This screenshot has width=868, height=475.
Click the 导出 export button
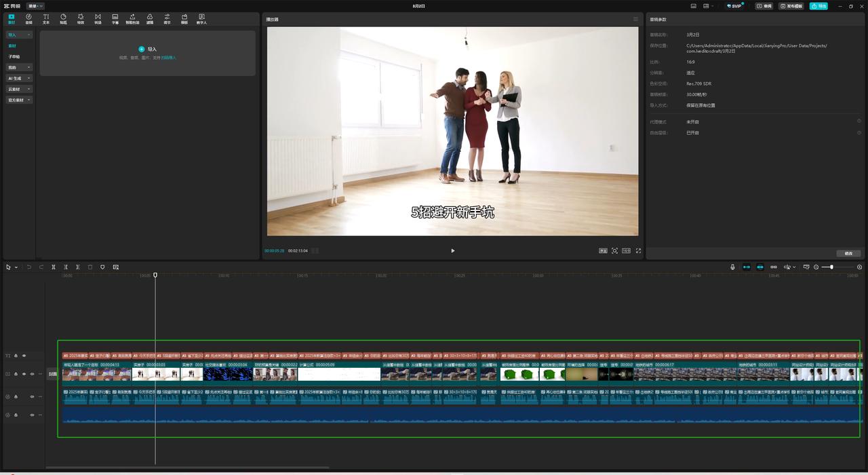coord(818,6)
